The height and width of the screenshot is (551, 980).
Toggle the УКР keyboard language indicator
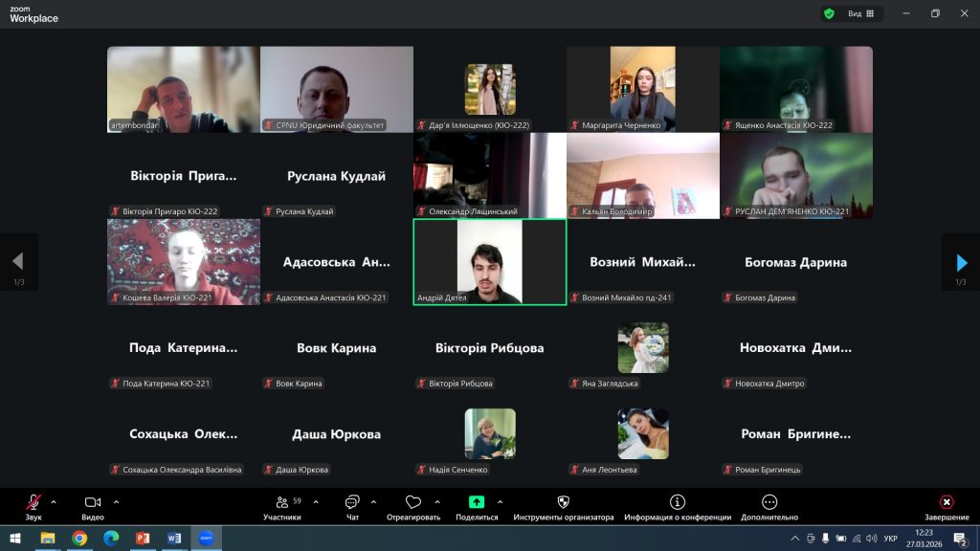tap(891, 539)
